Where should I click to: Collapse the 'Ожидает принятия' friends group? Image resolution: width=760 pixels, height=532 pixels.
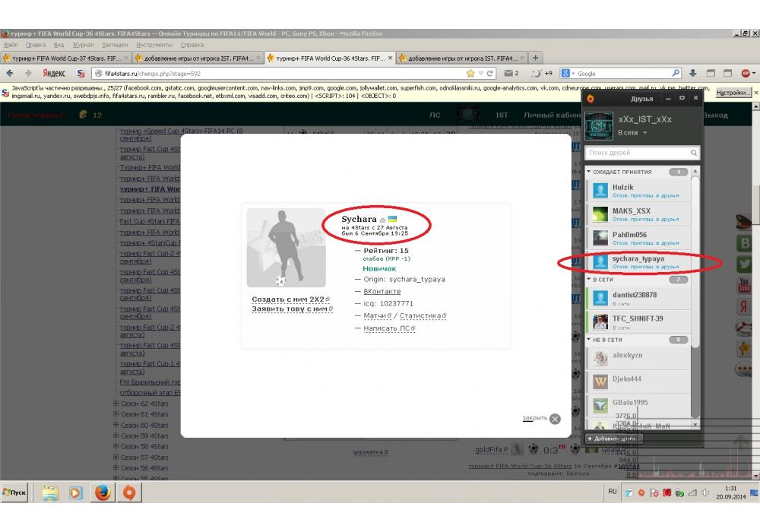click(589, 172)
